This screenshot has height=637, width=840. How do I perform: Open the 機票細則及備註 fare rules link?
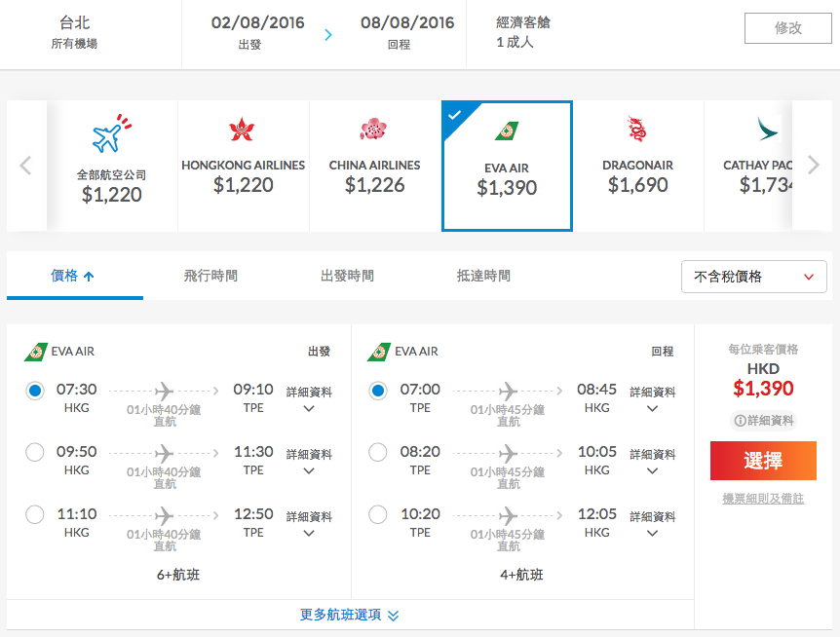tap(763, 499)
